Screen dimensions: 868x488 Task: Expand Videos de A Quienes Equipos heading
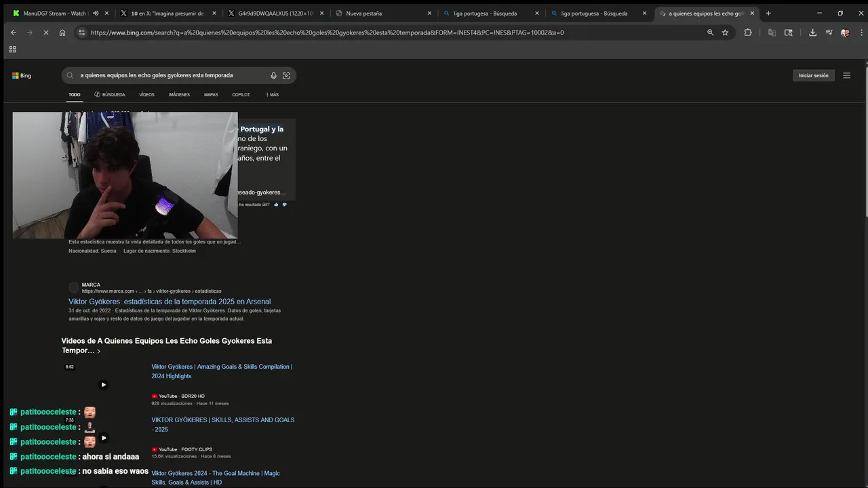pyautogui.click(x=167, y=346)
